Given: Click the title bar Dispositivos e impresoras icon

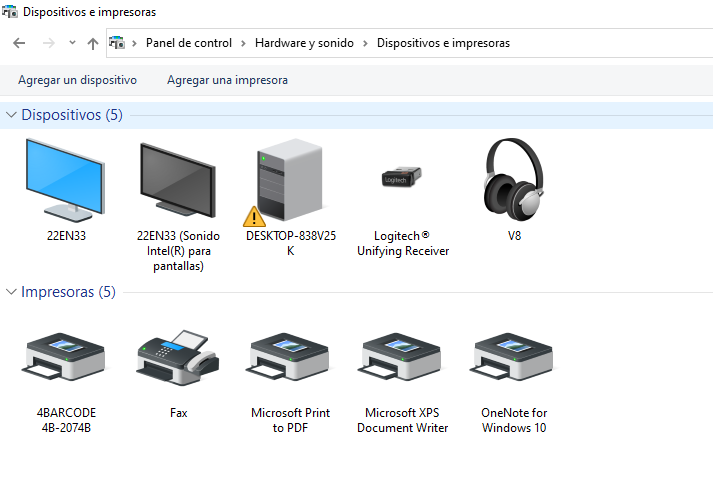Looking at the screenshot, I should click(x=10, y=11).
